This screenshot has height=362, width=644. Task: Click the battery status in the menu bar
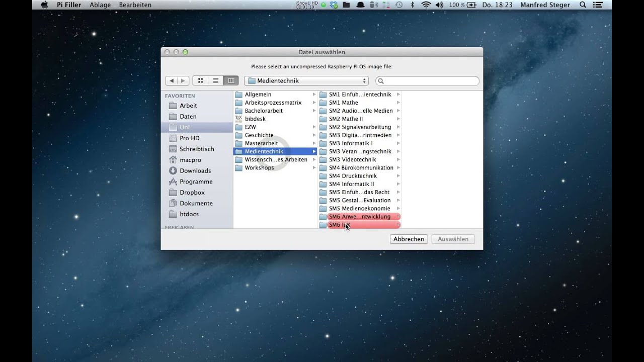coord(463,5)
